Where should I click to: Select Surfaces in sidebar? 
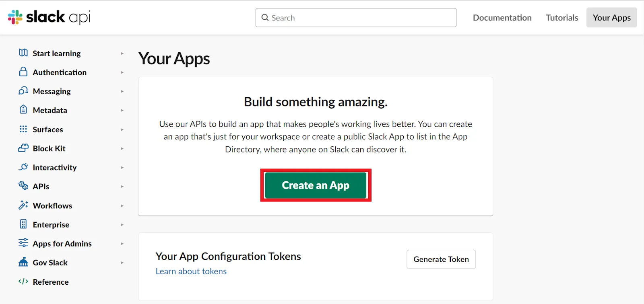pyautogui.click(x=48, y=129)
